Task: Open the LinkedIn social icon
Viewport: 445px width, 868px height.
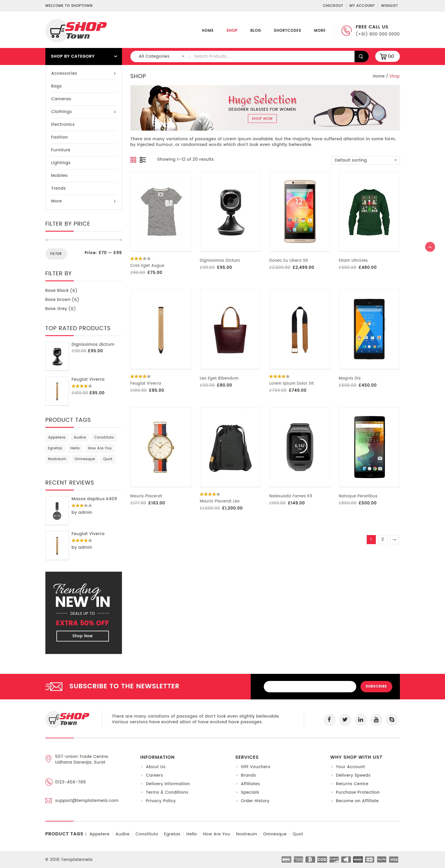Action: pyautogui.click(x=360, y=719)
